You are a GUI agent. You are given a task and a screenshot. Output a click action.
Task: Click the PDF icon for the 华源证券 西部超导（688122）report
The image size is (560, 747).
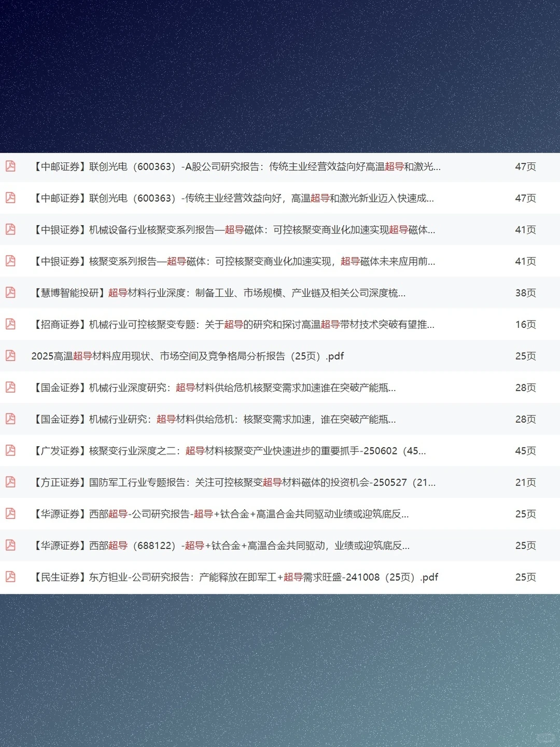10,546
